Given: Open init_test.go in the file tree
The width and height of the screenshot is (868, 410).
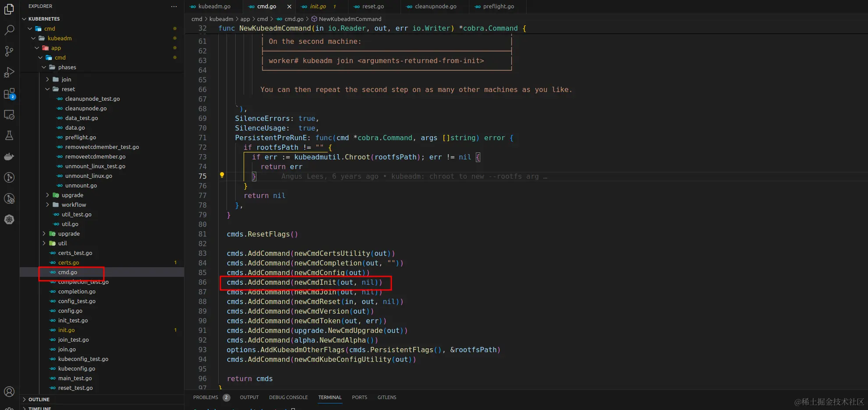Looking at the screenshot, I should tap(73, 320).
